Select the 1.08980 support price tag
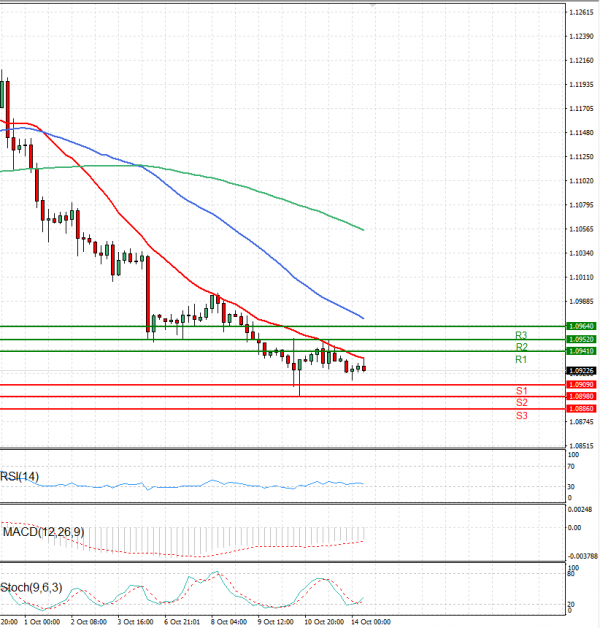 coord(581,396)
